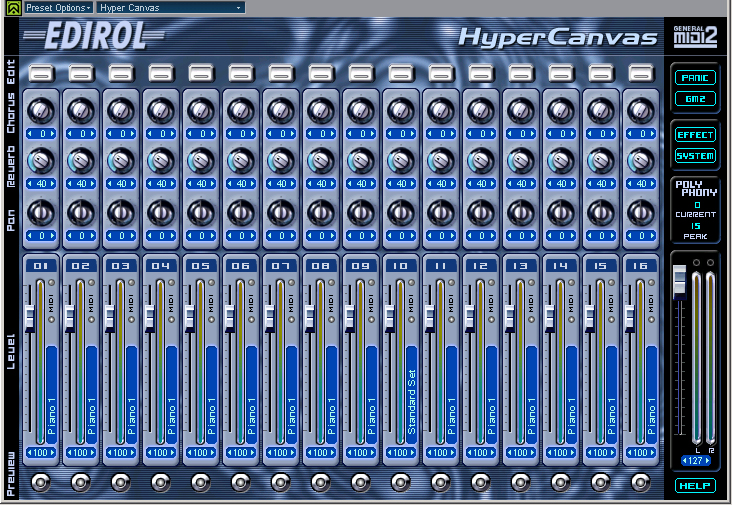This screenshot has height=505, width=732.
Task: Decrease the channel 02 Level value with left arrow
Action: pyautogui.click(x=70, y=453)
